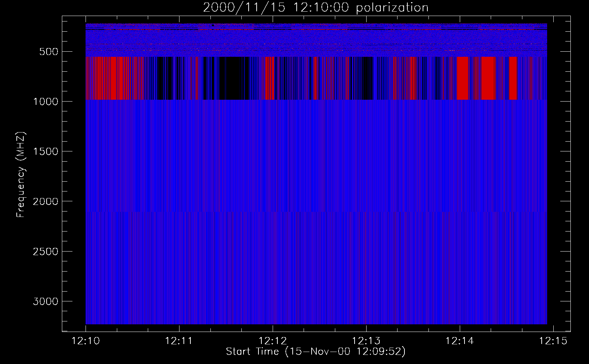The width and height of the screenshot is (589, 364).
Task: Click time tick label 12:13
Action: coord(366,341)
